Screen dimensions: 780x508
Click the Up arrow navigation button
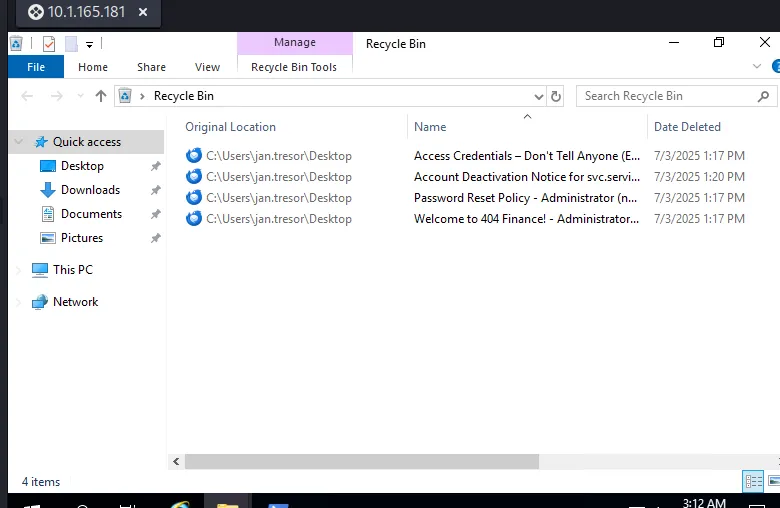(x=100, y=96)
